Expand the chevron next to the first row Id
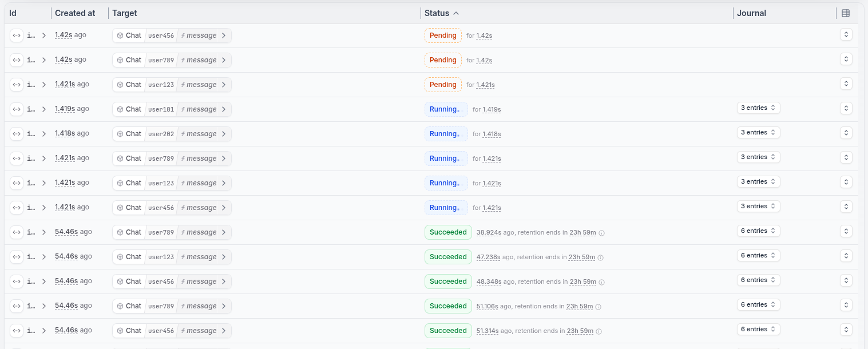 pyautogui.click(x=43, y=35)
